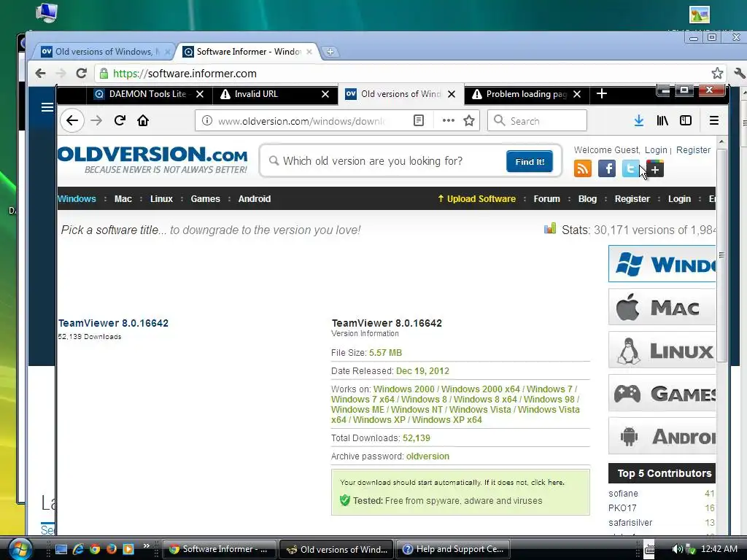
Task: Open page actions three-dot menu in Firefox
Action: pyautogui.click(x=449, y=120)
